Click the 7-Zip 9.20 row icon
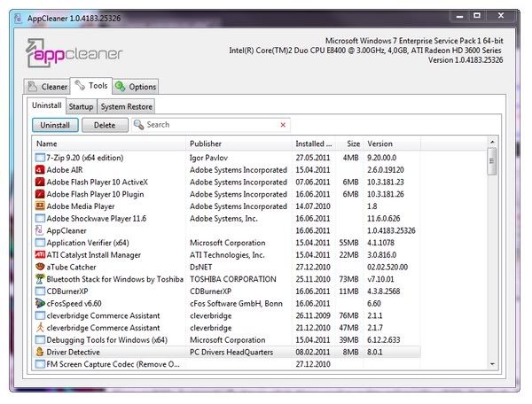 [x=40, y=158]
